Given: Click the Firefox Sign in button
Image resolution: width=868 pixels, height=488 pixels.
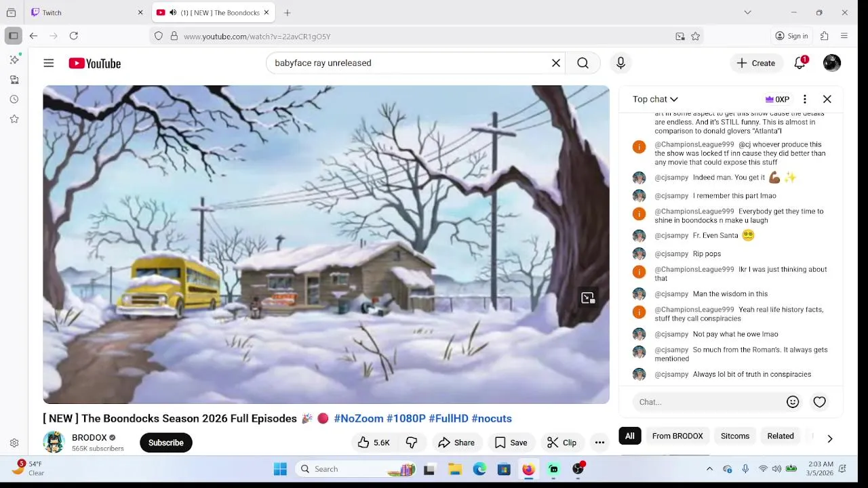Looking at the screenshot, I should [792, 36].
